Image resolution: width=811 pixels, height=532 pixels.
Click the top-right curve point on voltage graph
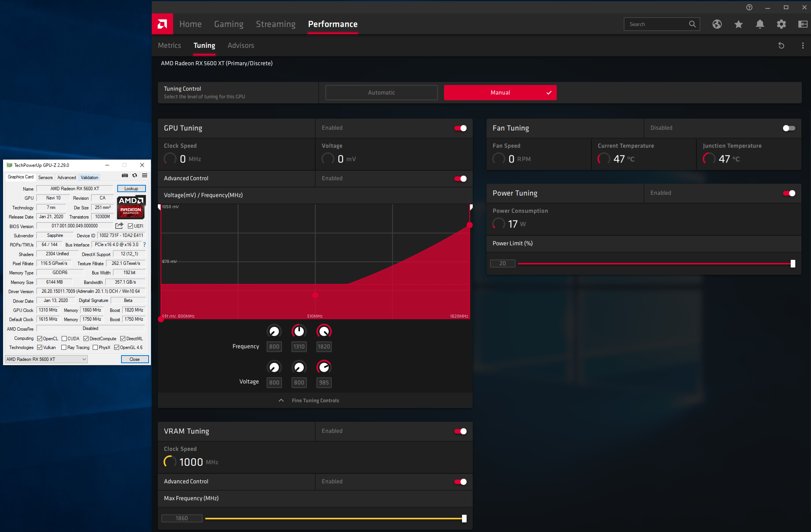tap(470, 225)
